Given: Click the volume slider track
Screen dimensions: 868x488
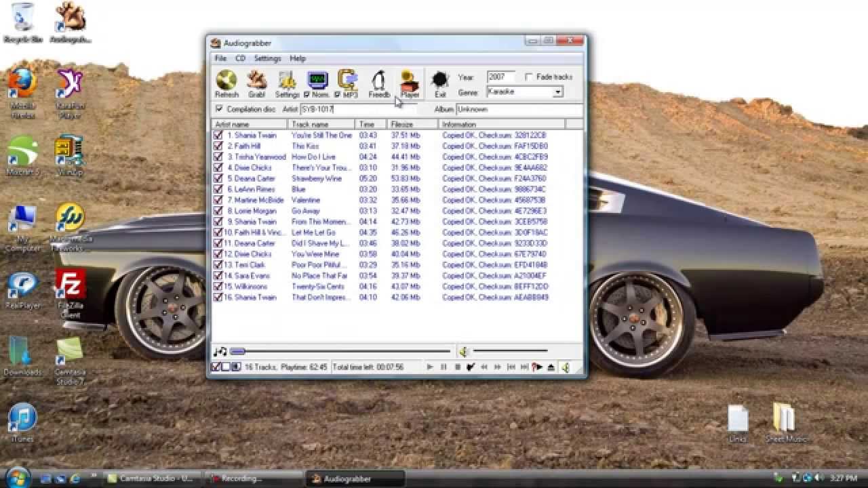Looking at the screenshot, I should (x=511, y=351).
